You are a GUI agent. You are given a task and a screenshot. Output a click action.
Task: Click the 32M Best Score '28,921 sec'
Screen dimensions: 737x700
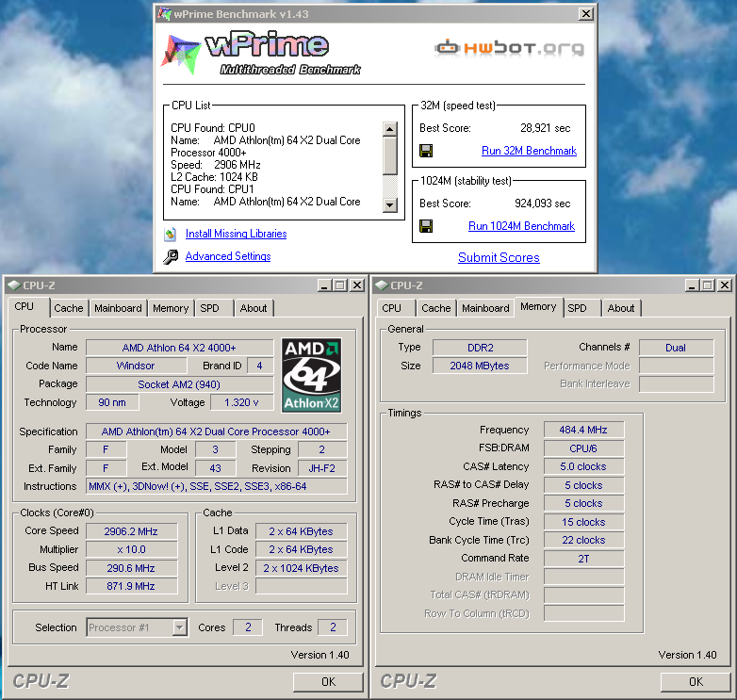546,128
